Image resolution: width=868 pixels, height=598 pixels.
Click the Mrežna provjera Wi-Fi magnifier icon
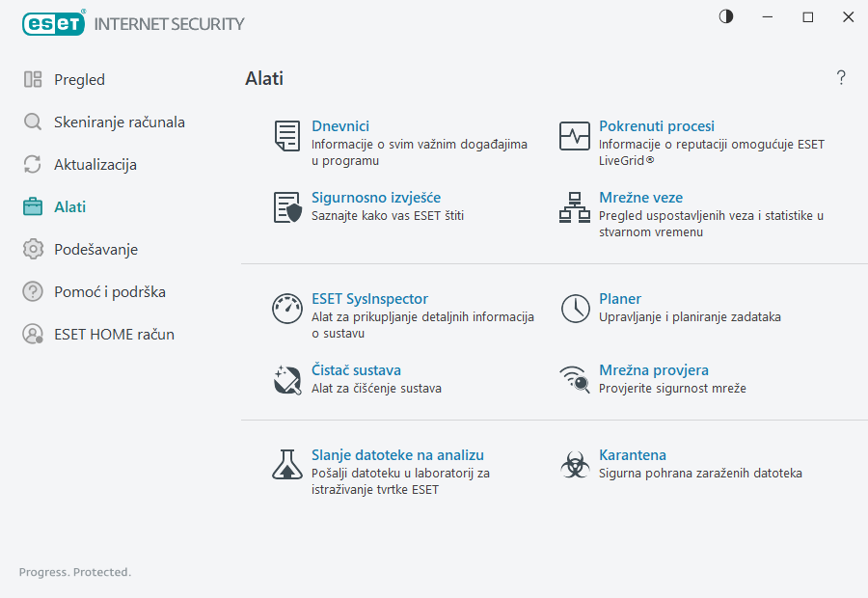tap(575, 380)
